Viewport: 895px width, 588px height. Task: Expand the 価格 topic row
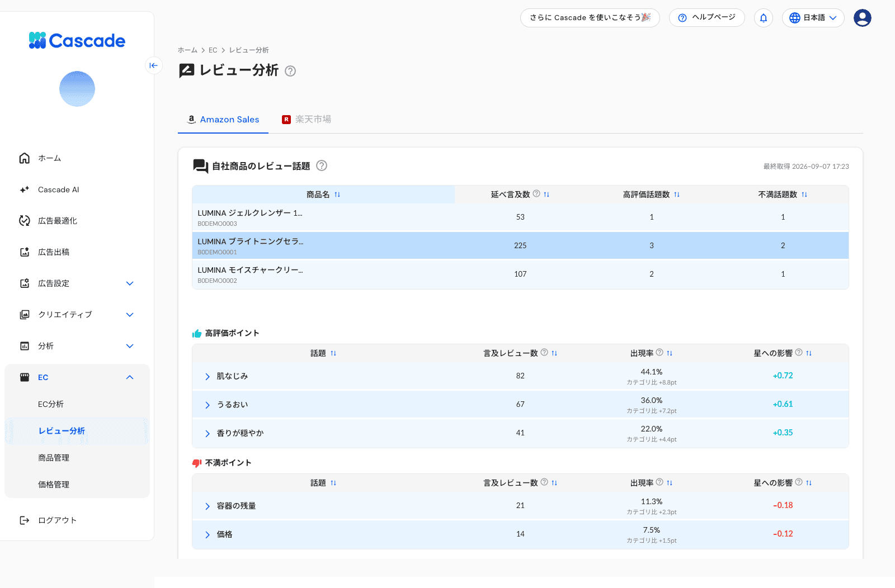208,535
